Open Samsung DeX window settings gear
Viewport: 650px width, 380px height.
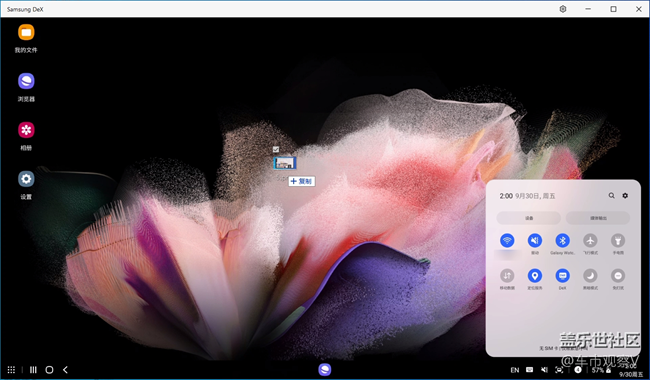click(563, 9)
